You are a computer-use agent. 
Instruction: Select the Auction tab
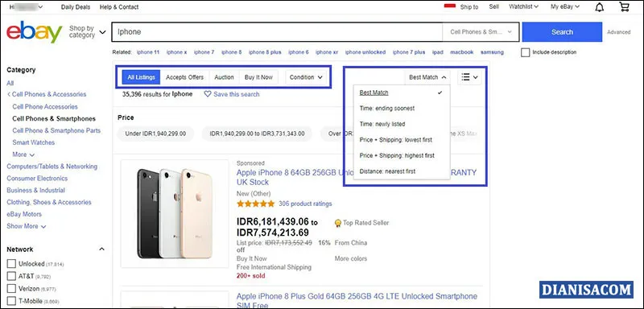coord(225,77)
